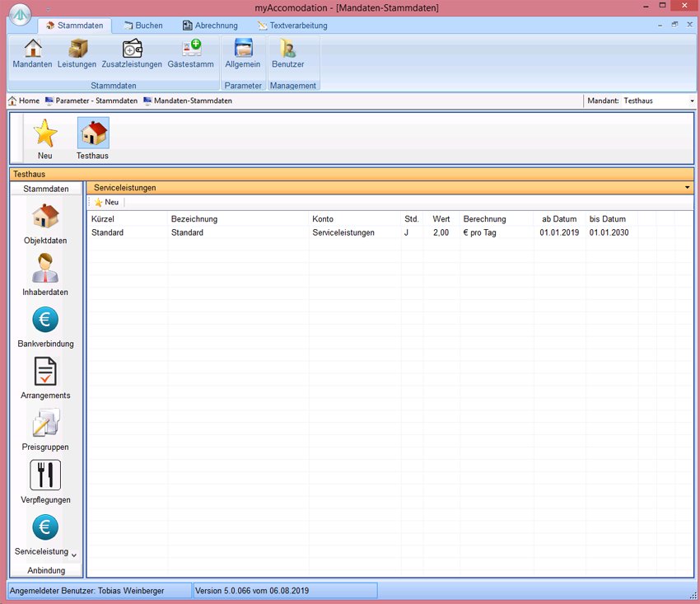The width and height of the screenshot is (700, 604).
Task: Open Zusatzleistungen from the ribbon
Action: click(132, 54)
